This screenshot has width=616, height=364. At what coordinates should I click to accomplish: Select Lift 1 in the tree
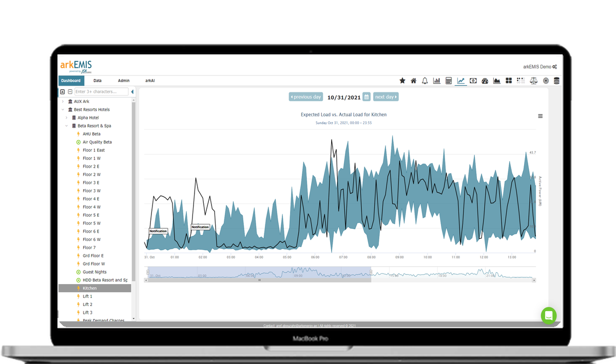(87, 296)
